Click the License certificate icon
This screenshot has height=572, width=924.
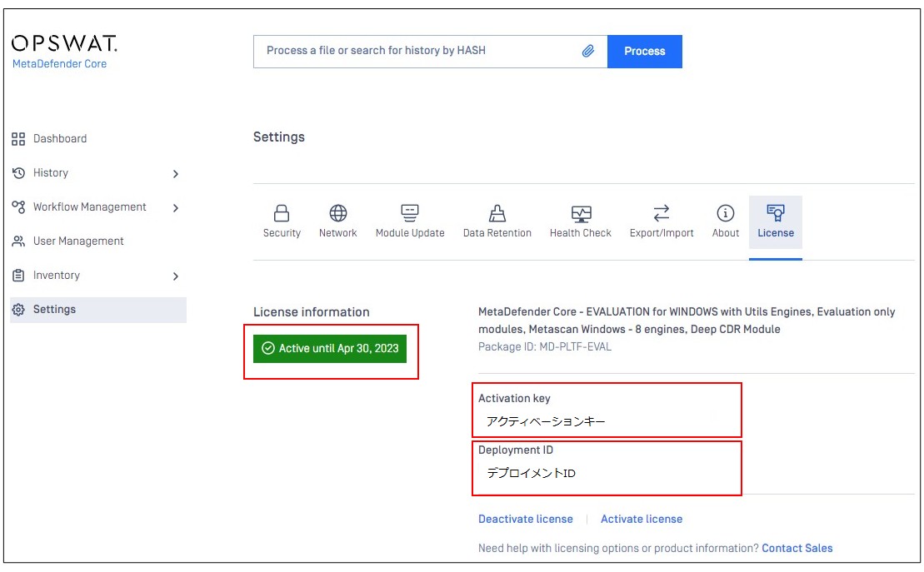(x=776, y=213)
